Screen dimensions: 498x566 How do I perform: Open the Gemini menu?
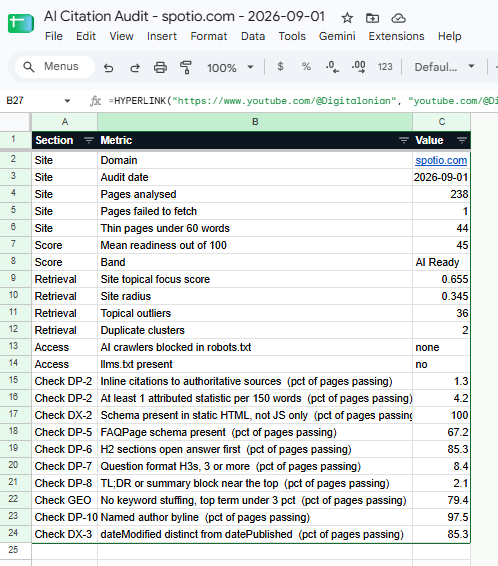coord(337,36)
